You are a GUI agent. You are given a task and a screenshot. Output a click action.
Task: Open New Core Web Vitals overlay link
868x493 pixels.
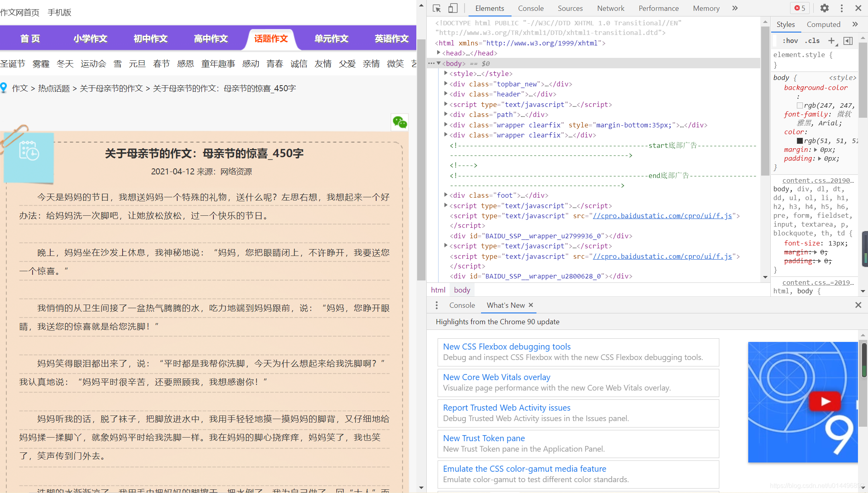click(497, 377)
